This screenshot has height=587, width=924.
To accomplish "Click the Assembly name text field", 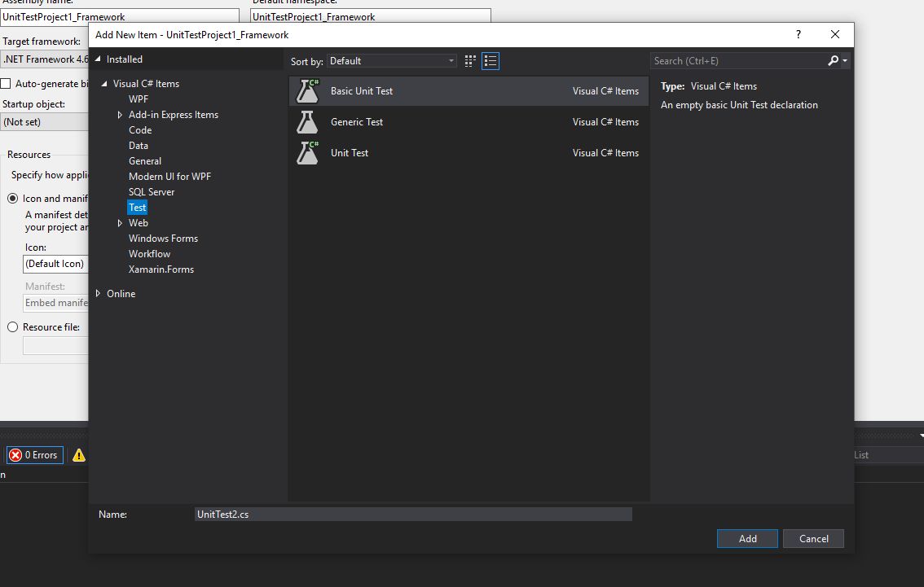I will [x=120, y=16].
